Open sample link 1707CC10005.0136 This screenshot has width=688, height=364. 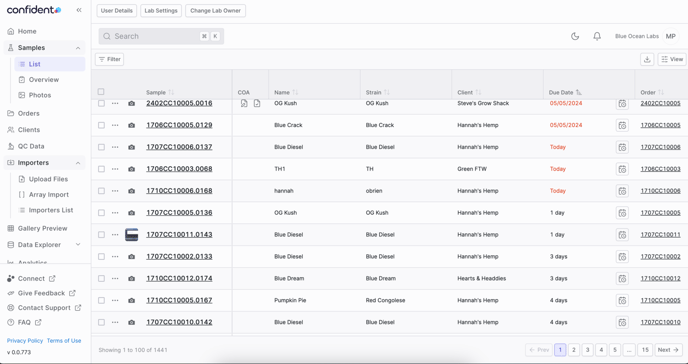point(179,213)
